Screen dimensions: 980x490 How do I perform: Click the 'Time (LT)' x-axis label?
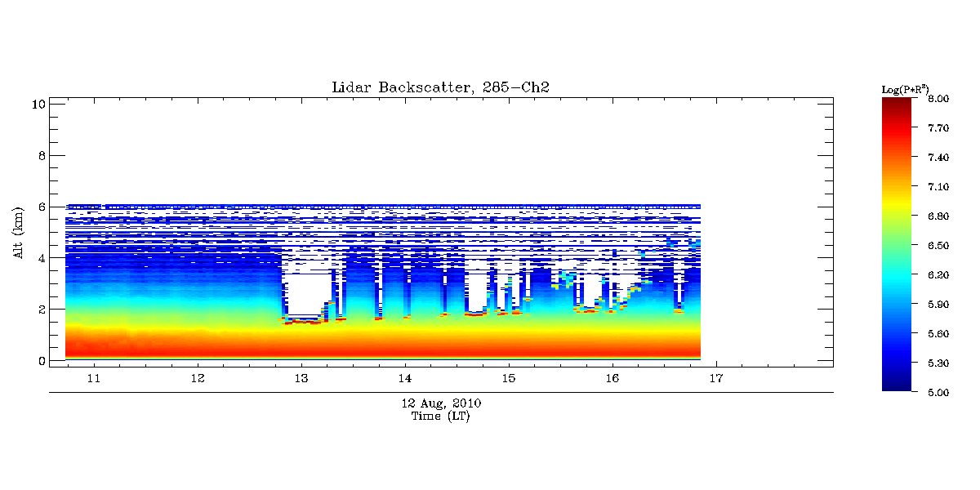[x=441, y=416]
